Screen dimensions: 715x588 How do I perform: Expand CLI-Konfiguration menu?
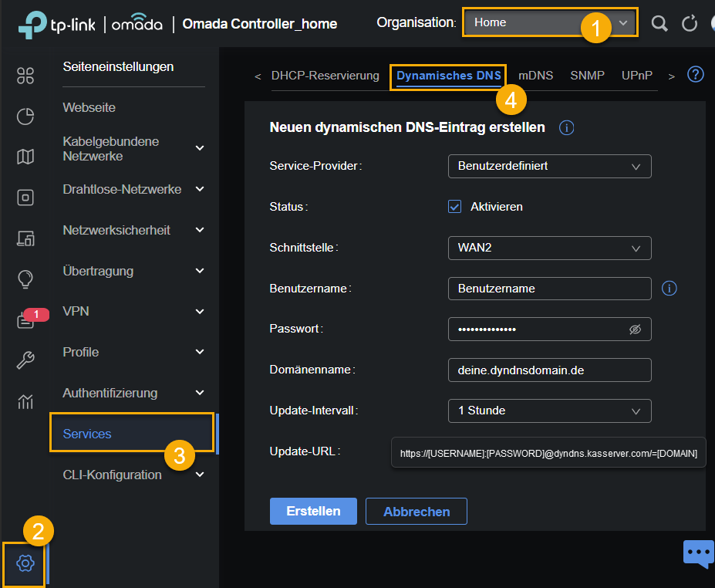[133, 475]
